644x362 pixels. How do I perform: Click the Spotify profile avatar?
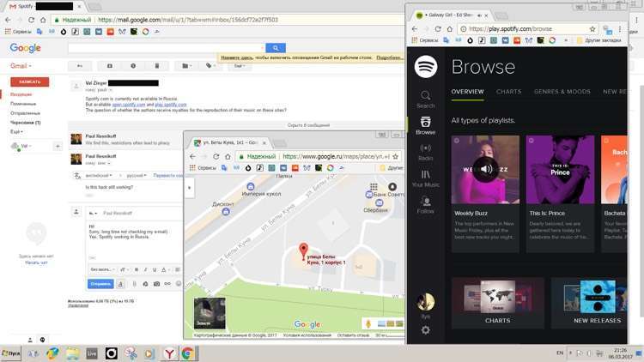pyautogui.click(x=426, y=302)
